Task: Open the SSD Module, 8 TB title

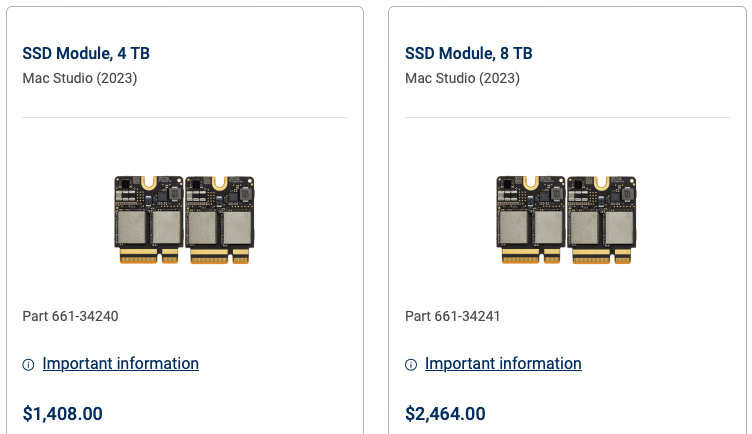Action: click(x=469, y=54)
